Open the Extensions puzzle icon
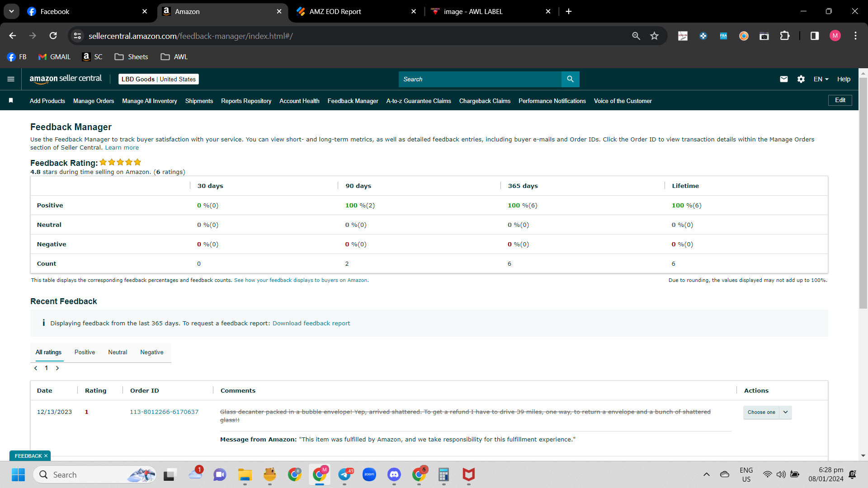The image size is (868, 488). 785,36
